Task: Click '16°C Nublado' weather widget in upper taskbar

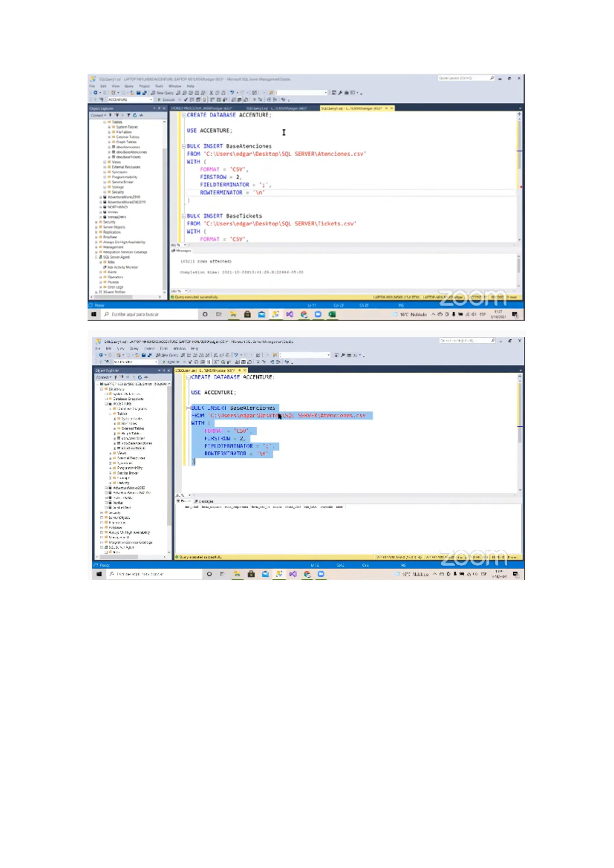Action: (409, 314)
